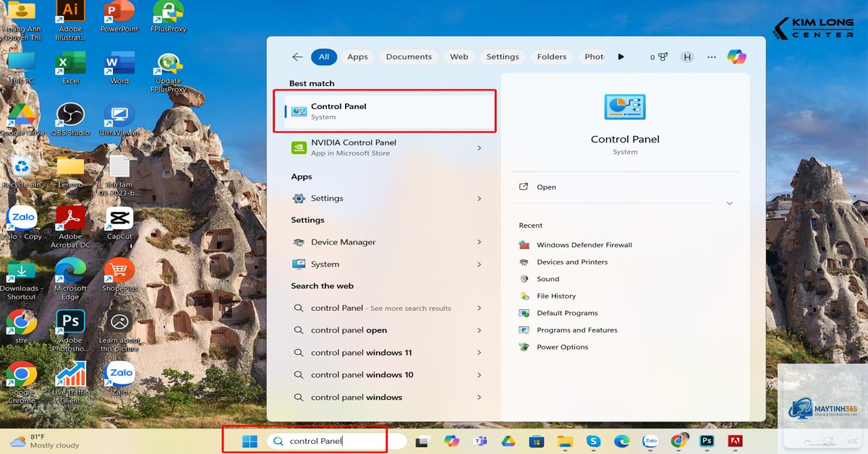This screenshot has width=868, height=454.
Task: Open System settings result
Action: 388,264
